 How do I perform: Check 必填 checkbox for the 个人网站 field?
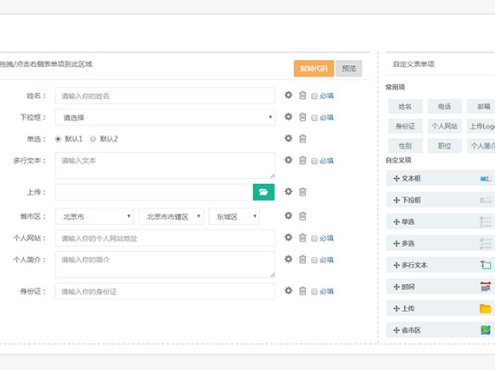pos(314,238)
